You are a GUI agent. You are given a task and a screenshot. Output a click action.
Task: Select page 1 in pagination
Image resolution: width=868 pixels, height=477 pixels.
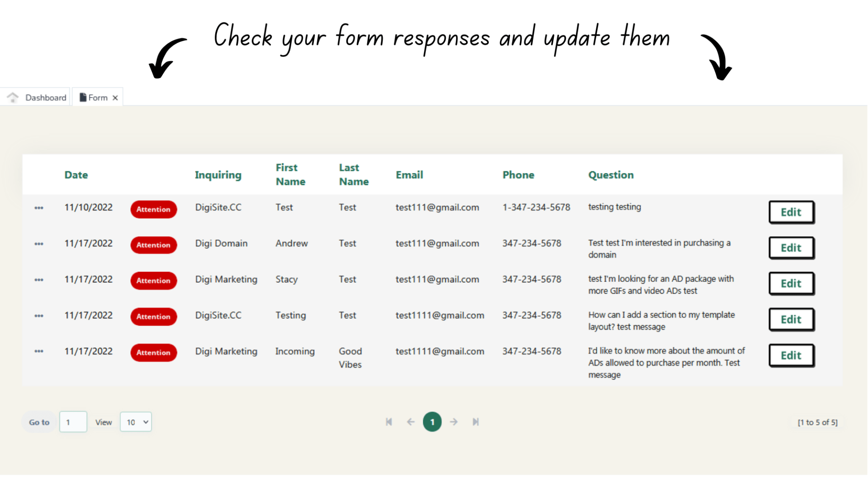(x=432, y=422)
